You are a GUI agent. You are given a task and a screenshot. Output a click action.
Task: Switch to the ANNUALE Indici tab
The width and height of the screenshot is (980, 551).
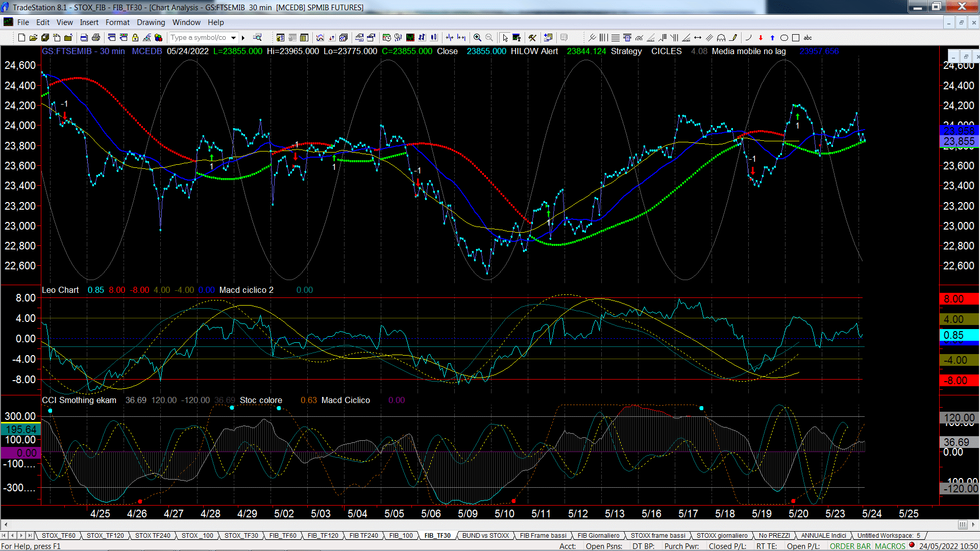823,535
